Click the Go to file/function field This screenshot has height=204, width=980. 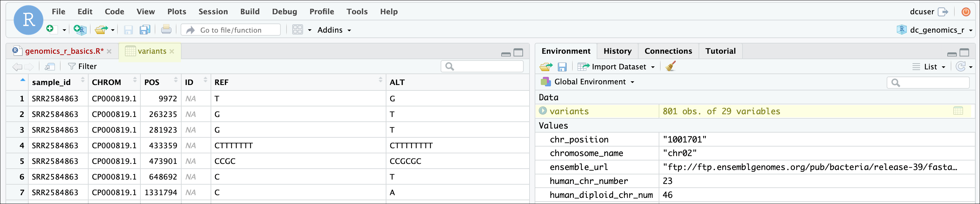[x=231, y=30]
